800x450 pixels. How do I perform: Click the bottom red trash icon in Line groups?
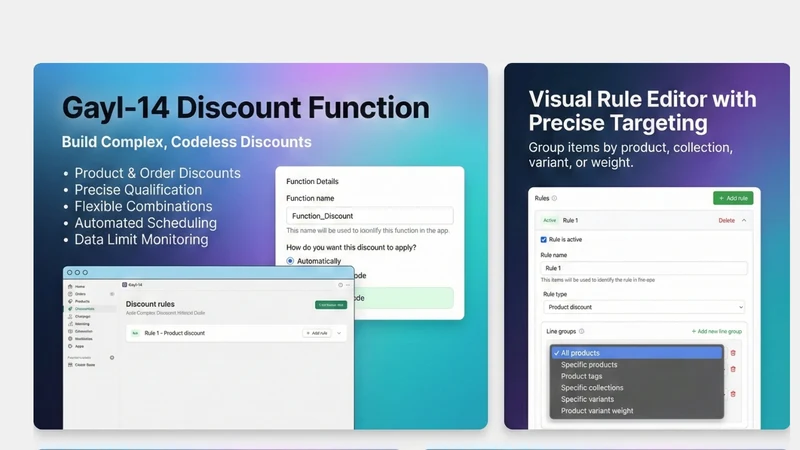pyautogui.click(x=733, y=394)
